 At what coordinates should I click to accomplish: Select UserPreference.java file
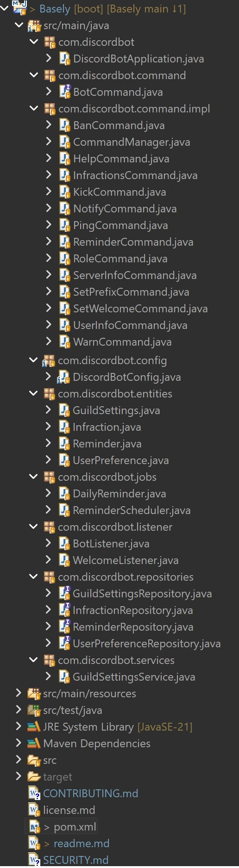[121, 460]
